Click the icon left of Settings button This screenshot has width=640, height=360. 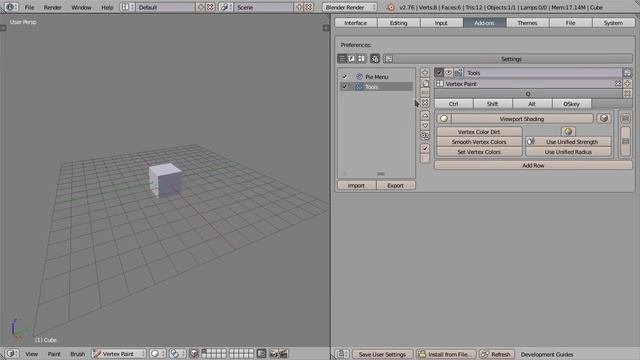[x=389, y=59]
